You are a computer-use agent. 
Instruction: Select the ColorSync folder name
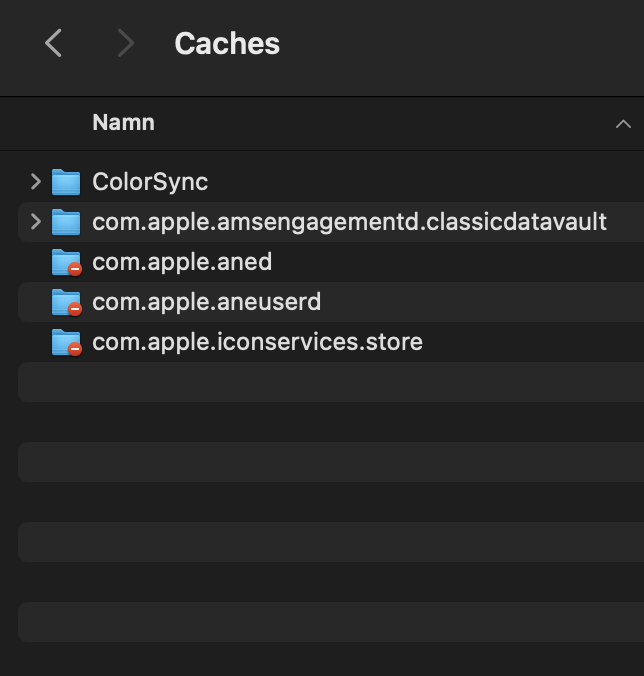150,182
